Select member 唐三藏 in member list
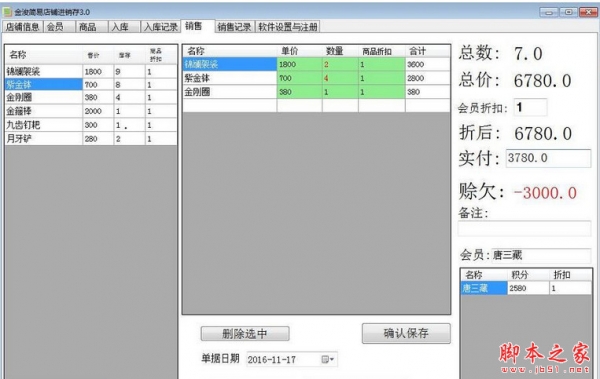600x379 pixels. coord(484,288)
